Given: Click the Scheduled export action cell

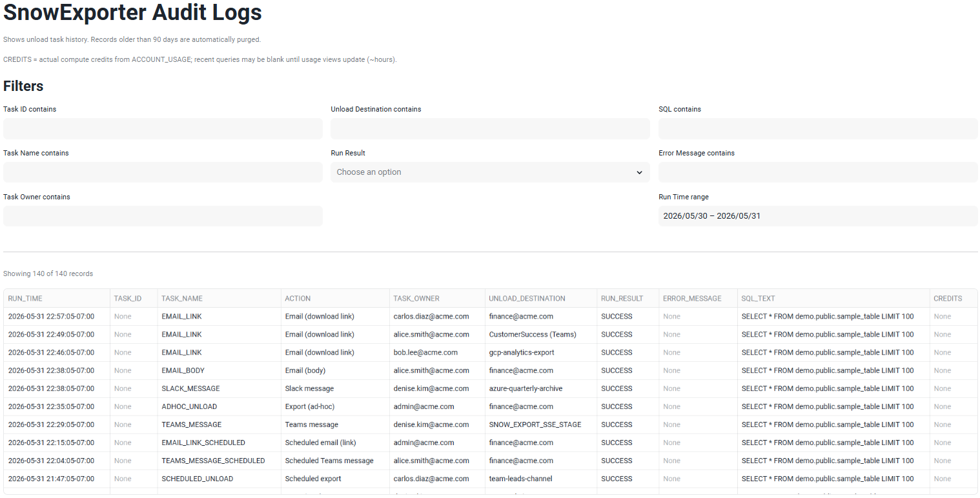Looking at the screenshot, I should (x=335, y=479).
